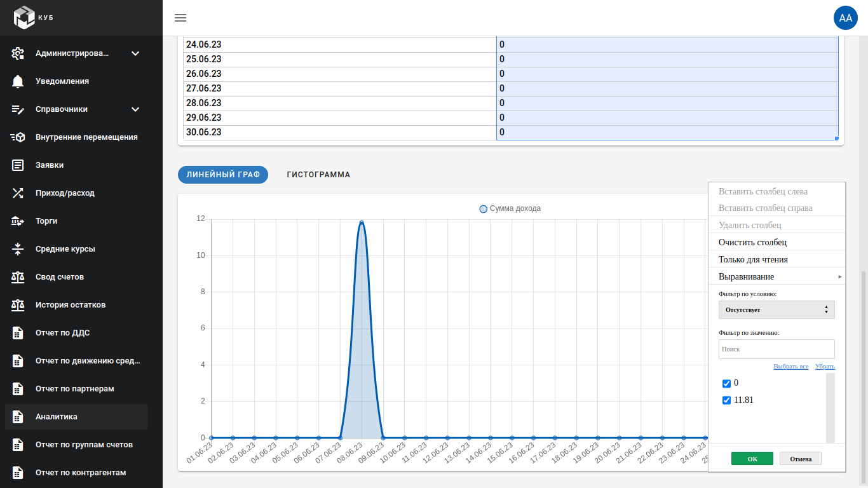
Task: Click the Приход/расход shuffle icon
Action: pos(18,193)
